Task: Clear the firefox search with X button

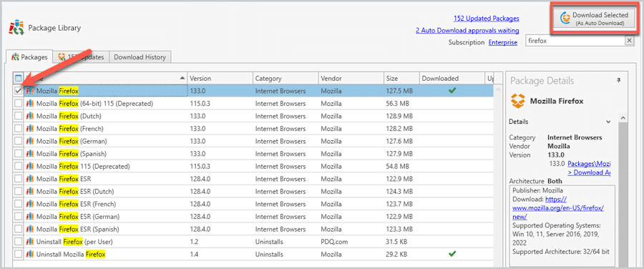Action: coord(629,41)
